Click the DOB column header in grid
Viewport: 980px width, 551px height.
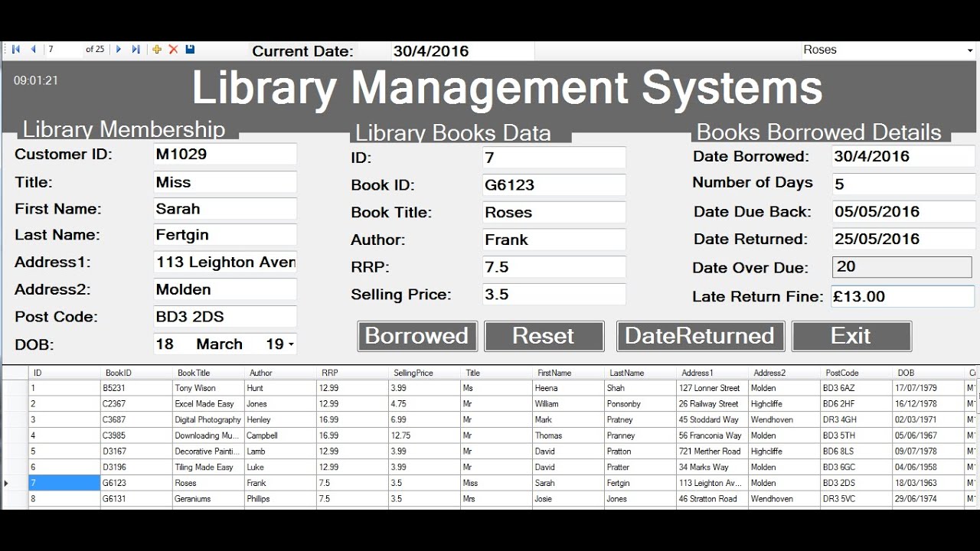928,373
